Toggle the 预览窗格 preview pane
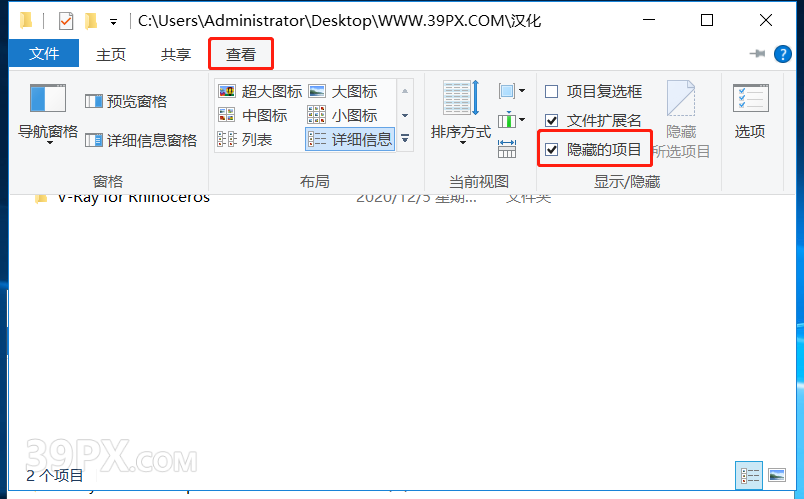Viewport: 804px width, 499px height. [x=126, y=102]
